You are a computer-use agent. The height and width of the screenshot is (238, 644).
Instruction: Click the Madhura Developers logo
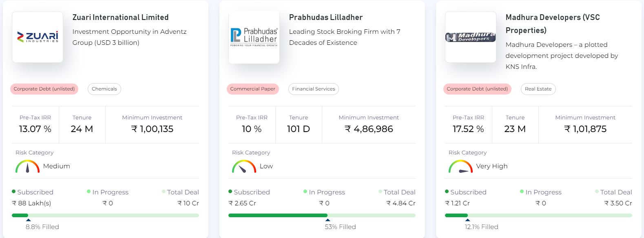pos(471,37)
